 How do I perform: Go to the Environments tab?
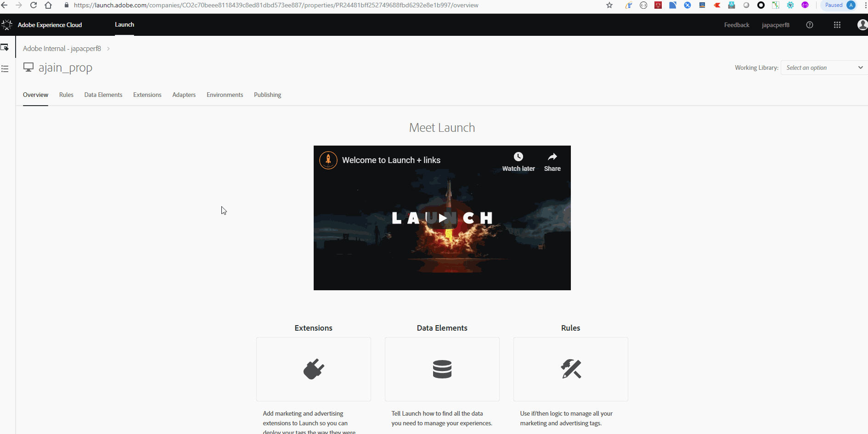tap(225, 95)
